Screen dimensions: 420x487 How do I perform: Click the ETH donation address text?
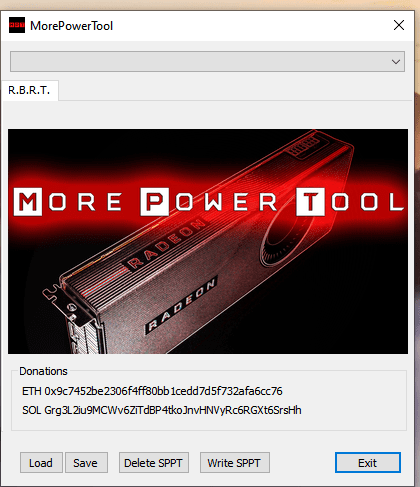(x=152, y=391)
